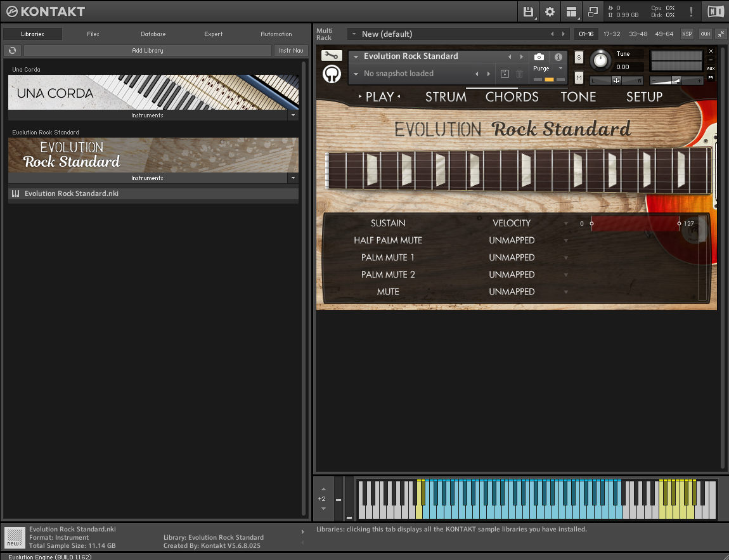
Task: Toggle the PV performance view button
Action: (x=711, y=77)
